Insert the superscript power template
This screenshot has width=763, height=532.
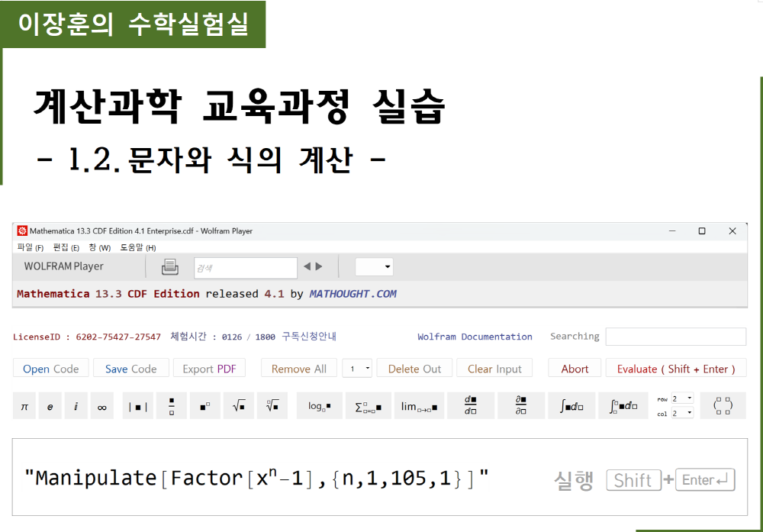click(204, 406)
